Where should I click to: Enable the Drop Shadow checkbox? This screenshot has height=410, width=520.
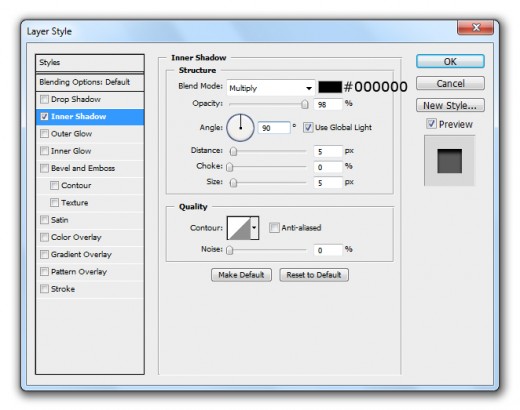pyautogui.click(x=44, y=99)
